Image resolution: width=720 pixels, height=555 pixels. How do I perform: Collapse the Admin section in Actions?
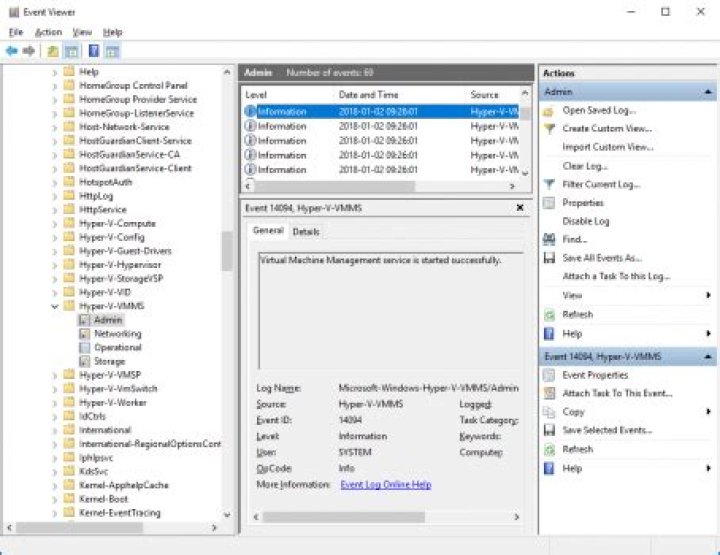[708, 92]
